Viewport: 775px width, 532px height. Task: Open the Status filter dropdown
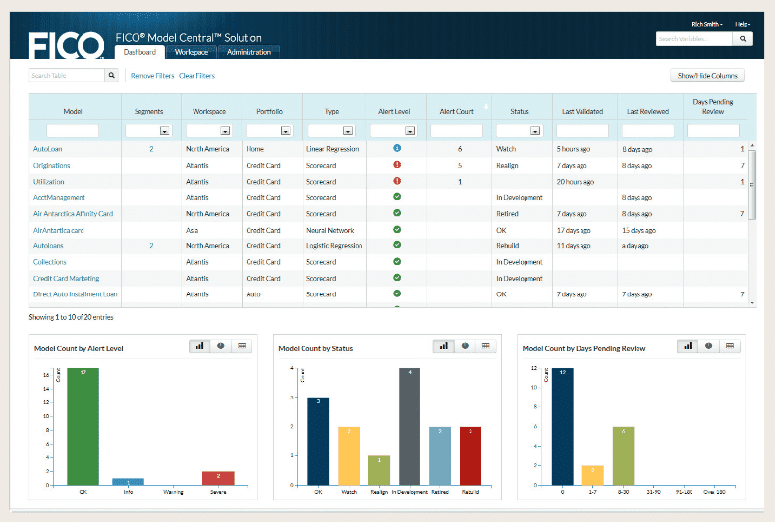[535, 131]
